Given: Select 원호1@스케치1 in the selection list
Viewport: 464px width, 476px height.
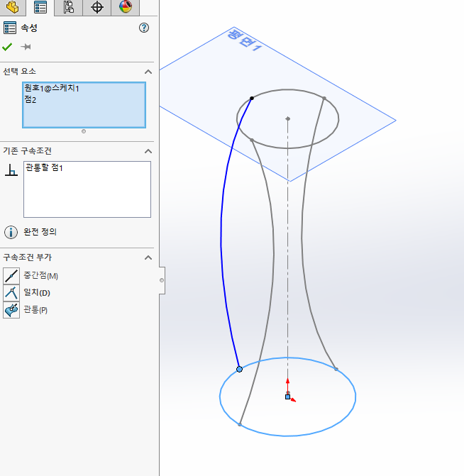Looking at the screenshot, I should click(x=52, y=89).
